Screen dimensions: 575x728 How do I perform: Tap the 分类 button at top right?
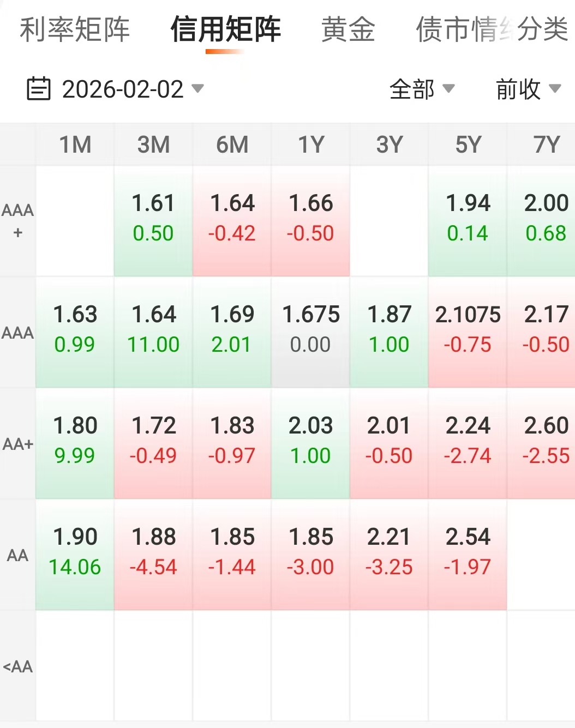point(543,29)
